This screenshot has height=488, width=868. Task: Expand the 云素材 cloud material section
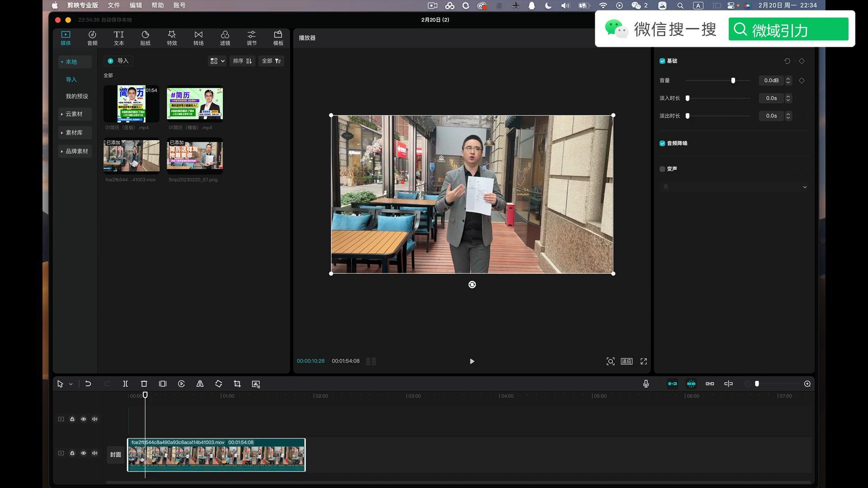pos(75,114)
